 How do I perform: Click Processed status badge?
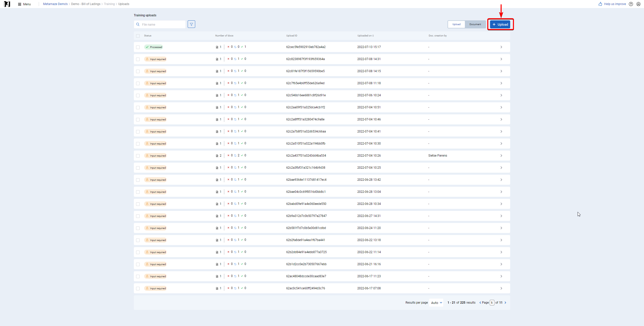153,47
